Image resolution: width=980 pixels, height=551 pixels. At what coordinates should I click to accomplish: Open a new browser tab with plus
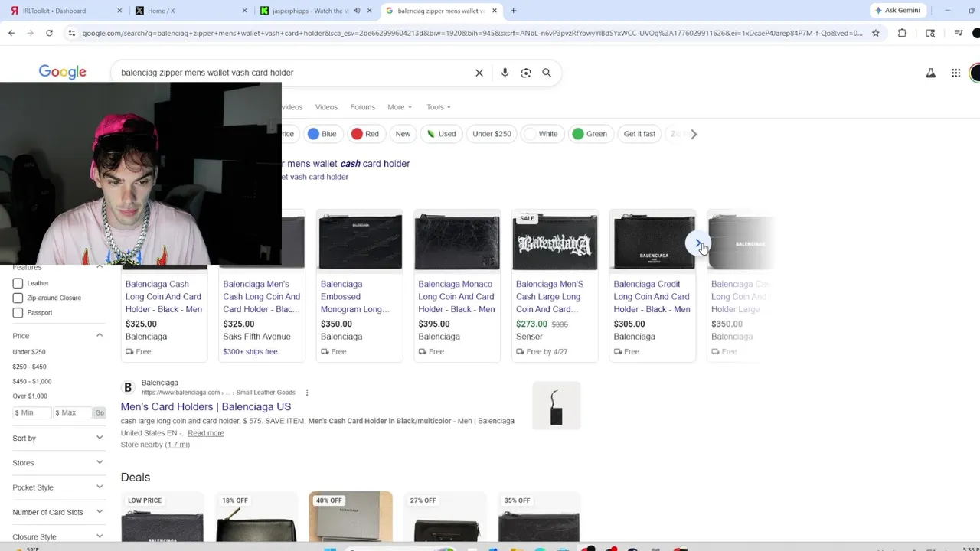point(513,11)
